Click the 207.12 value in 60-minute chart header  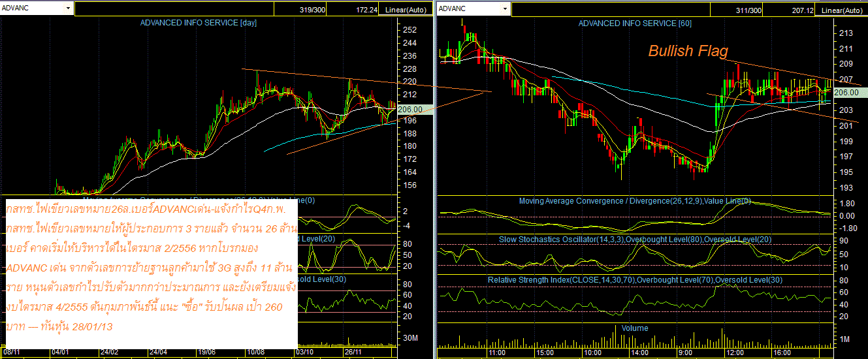coord(803,10)
